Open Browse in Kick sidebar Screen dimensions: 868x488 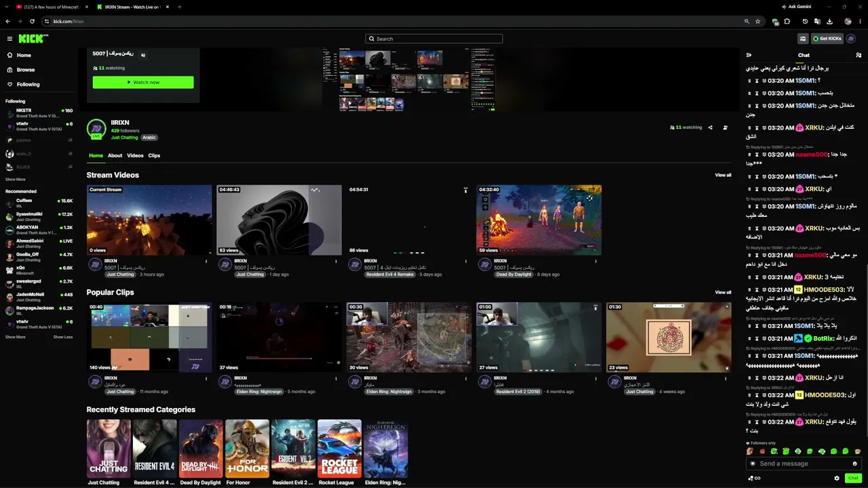[x=26, y=70]
